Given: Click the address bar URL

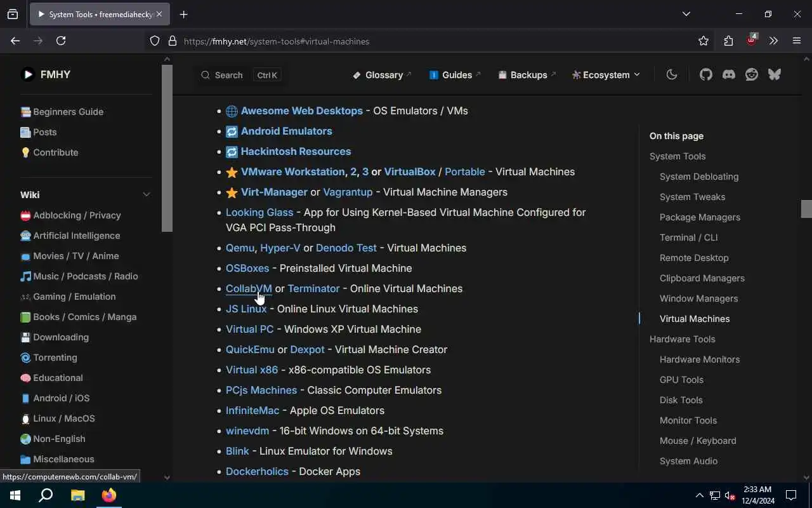Looking at the screenshot, I should click(277, 41).
